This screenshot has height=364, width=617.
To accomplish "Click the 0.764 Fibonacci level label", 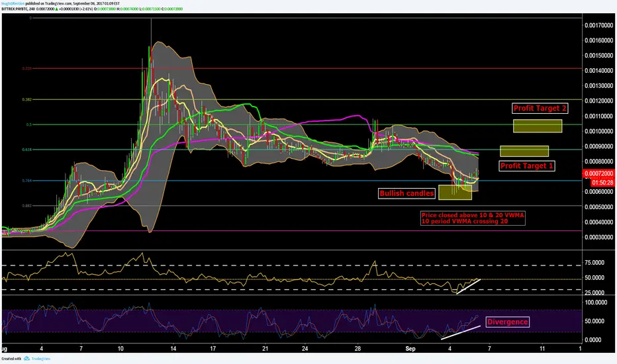I will (x=26, y=181).
